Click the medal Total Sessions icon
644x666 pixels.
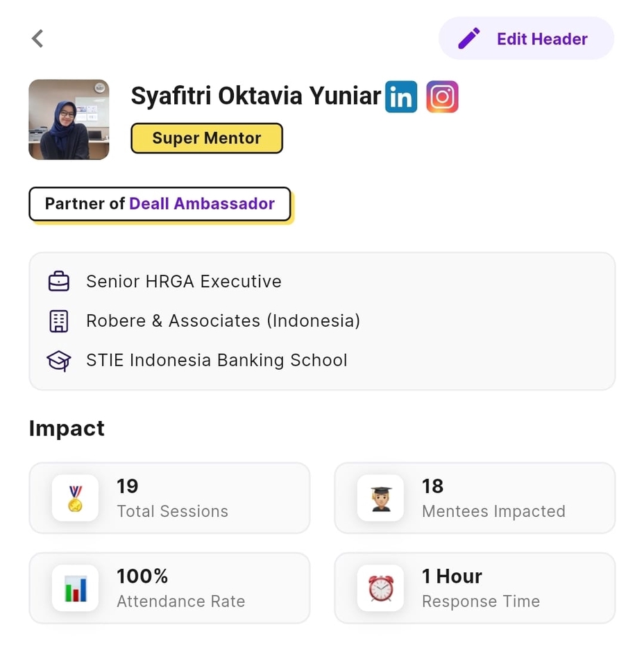click(x=75, y=498)
